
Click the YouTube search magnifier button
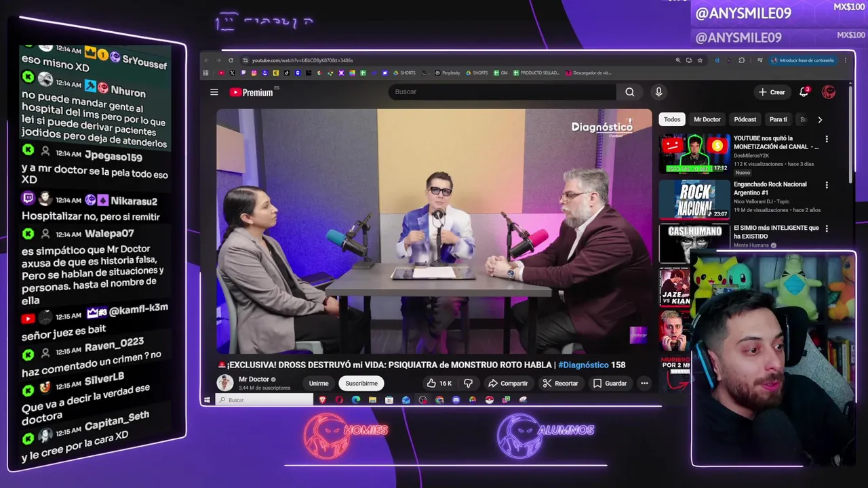(x=630, y=92)
